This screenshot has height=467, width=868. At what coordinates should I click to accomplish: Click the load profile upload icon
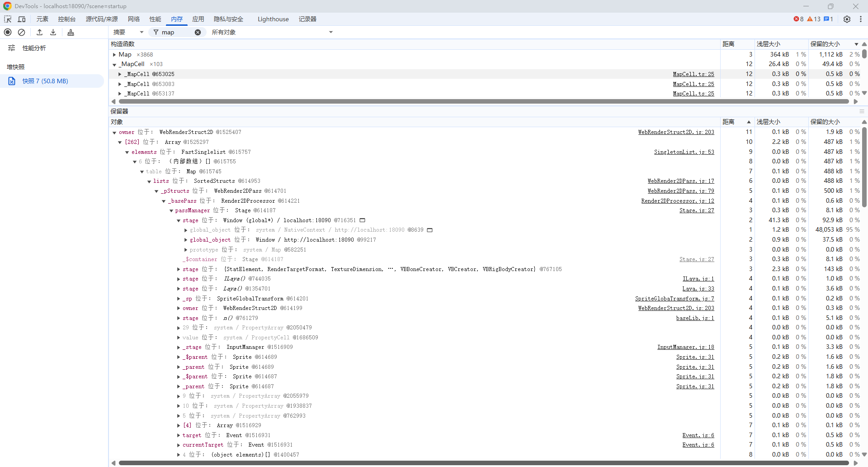click(x=40, y=32)
